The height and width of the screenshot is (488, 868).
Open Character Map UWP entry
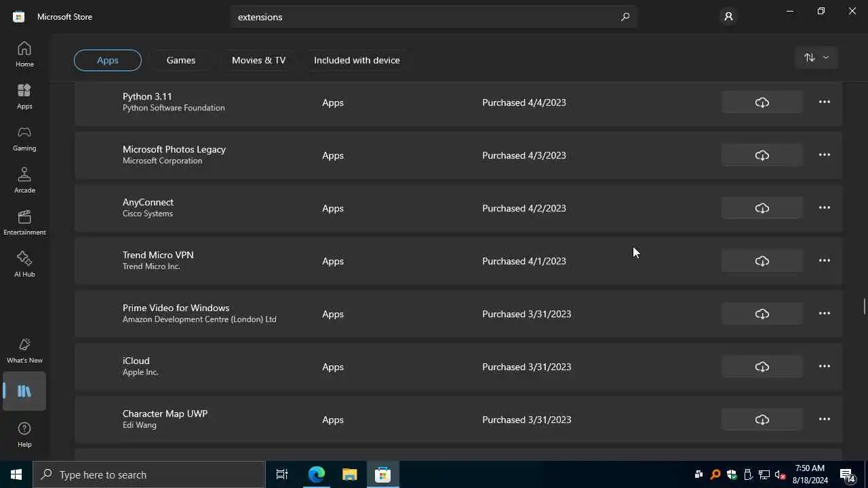pos(458,420)
